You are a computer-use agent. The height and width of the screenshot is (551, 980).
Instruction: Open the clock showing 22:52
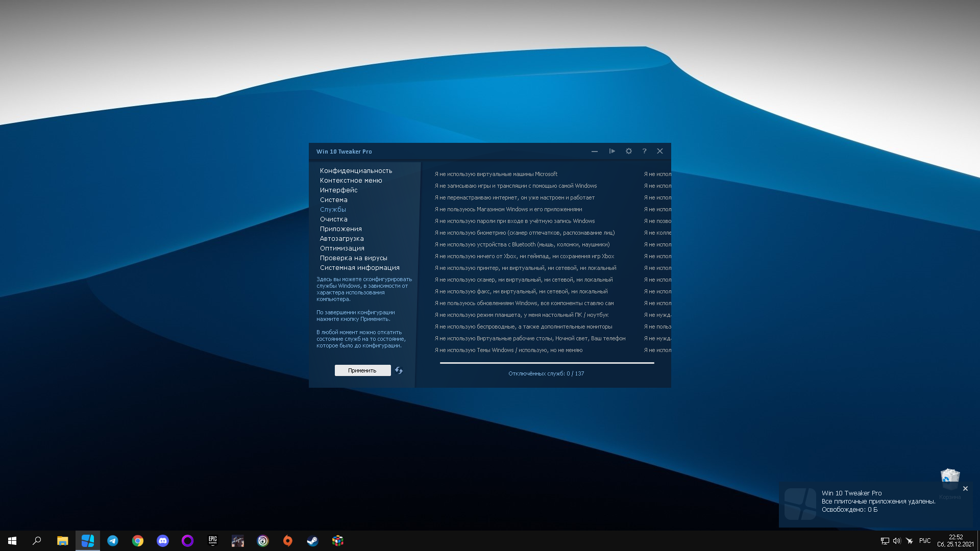tap(955, 541)
